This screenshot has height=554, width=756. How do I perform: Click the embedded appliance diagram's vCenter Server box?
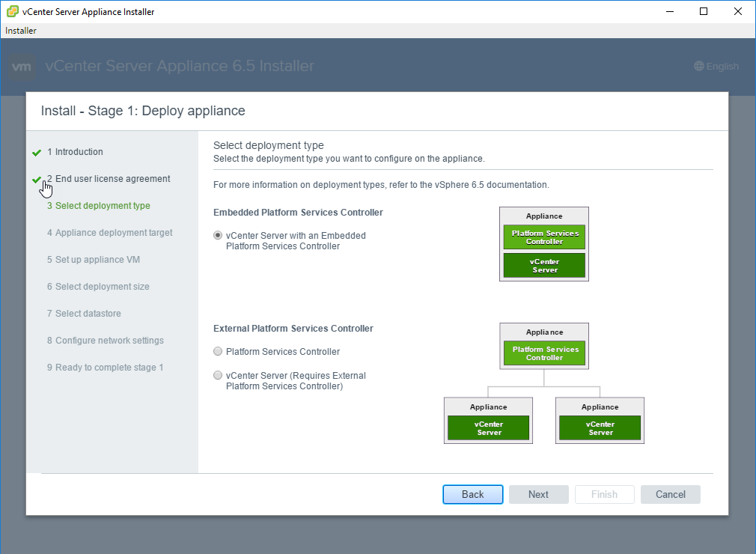coord(544,266)
